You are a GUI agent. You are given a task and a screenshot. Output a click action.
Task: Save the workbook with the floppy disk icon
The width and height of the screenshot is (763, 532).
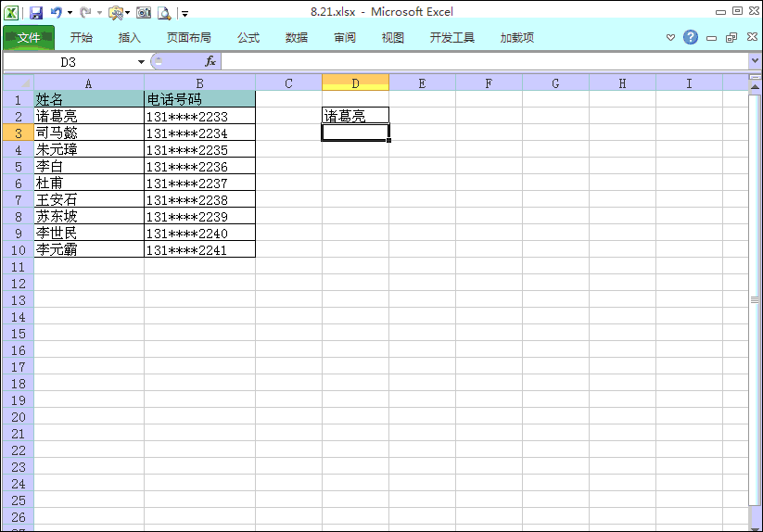click(x=36, y=13)
